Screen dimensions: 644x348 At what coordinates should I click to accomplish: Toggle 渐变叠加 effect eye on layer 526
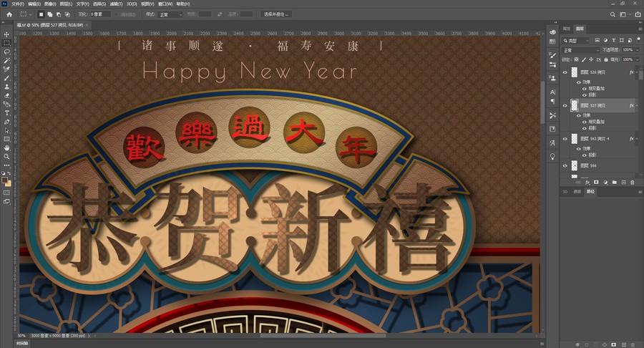click(585, 88)
